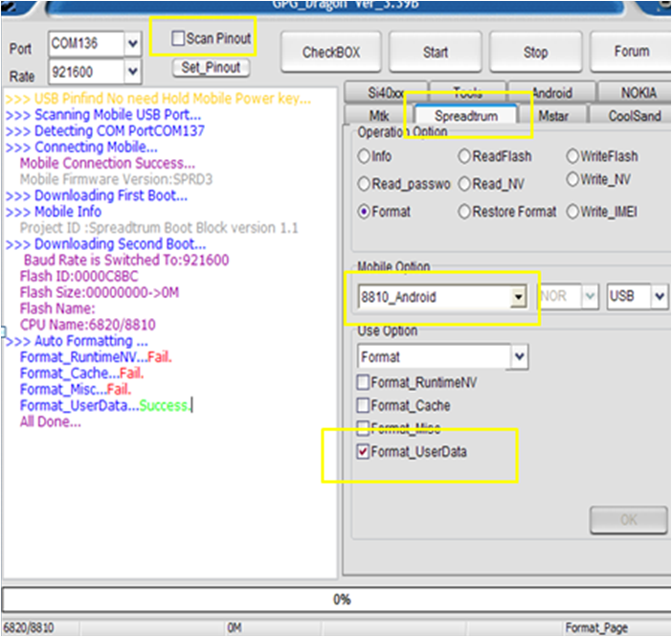The image size is (672, 637).
Task: Switch to the Android tab
Action: [x=551, y=93]
